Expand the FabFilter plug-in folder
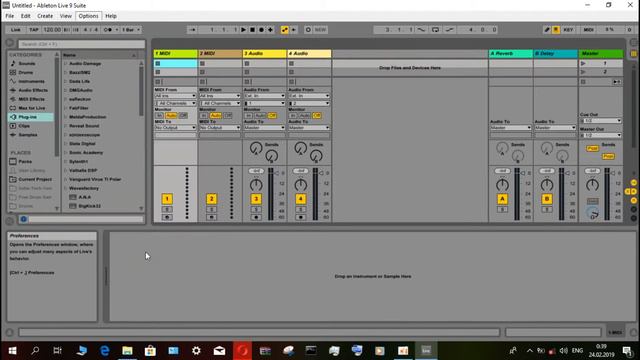 click(66, 108)
